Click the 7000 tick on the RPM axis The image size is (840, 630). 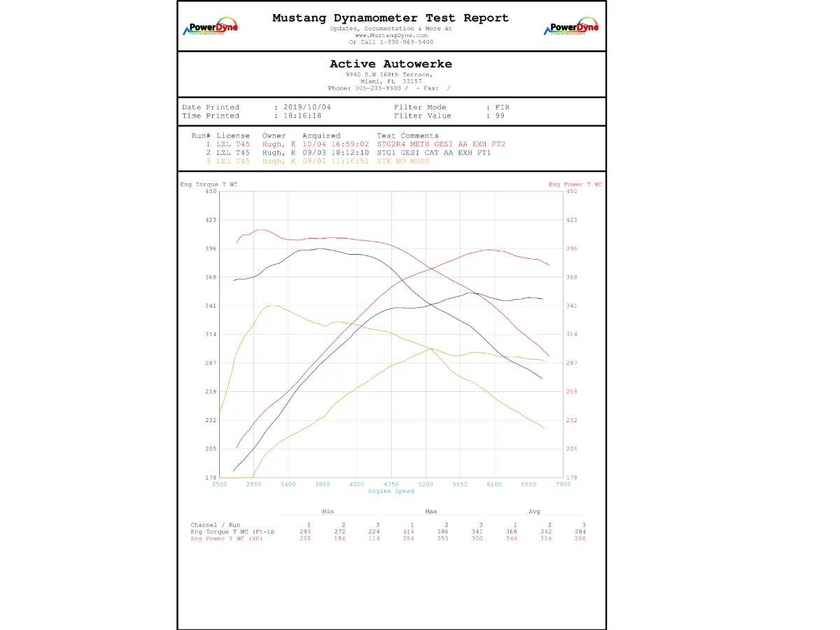pyautogui.click(x=563, y=484)
